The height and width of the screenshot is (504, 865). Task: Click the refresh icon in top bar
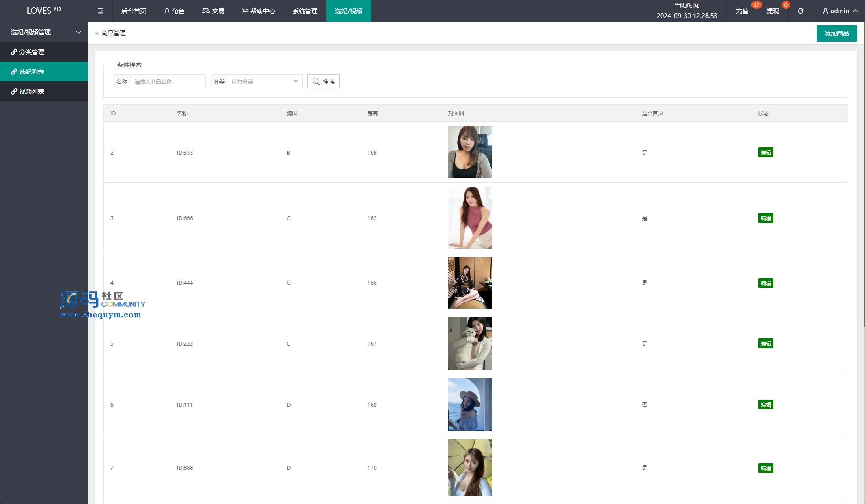pyautogui.click(x=800, y=11)
